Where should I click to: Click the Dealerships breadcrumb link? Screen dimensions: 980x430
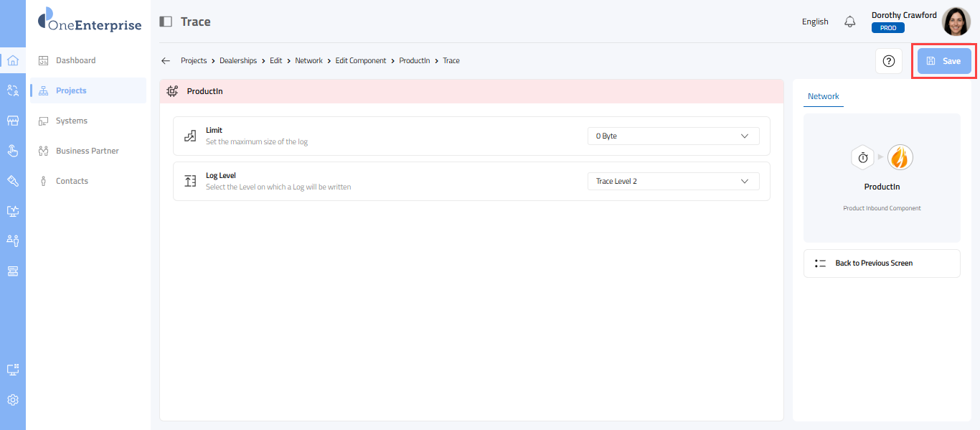238,61
